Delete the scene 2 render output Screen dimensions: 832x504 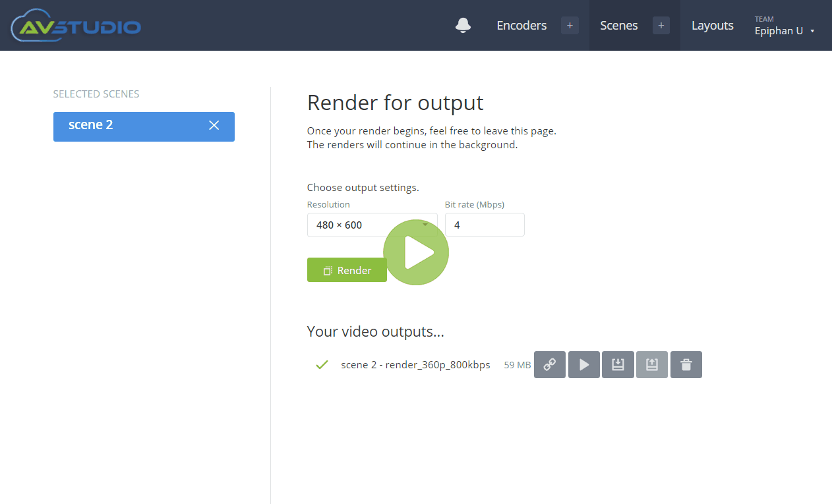[686, 364]
